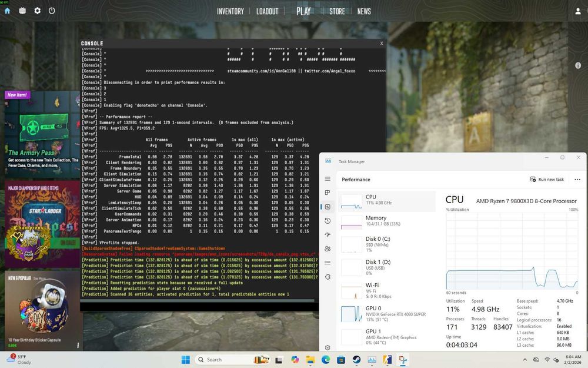This screenshot has height=368, width=588.
Task: Show hidden system tray icons chevron
Action: (x=524, y=360)
